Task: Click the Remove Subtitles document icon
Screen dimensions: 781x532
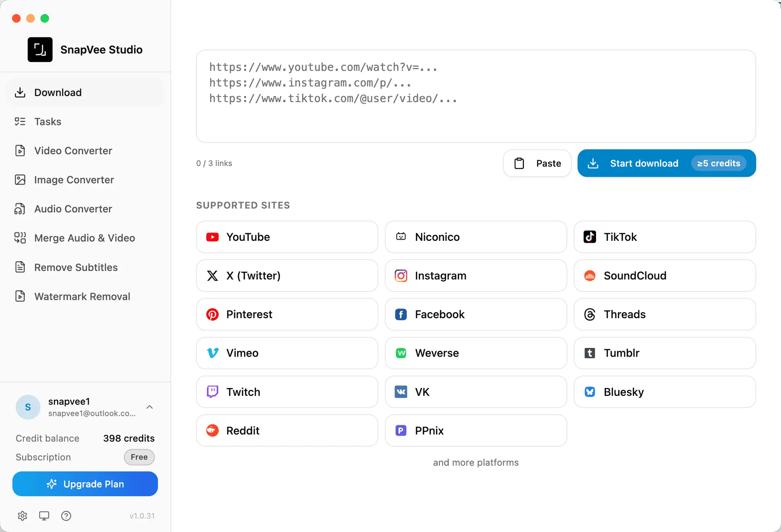Action: point(20,267)
